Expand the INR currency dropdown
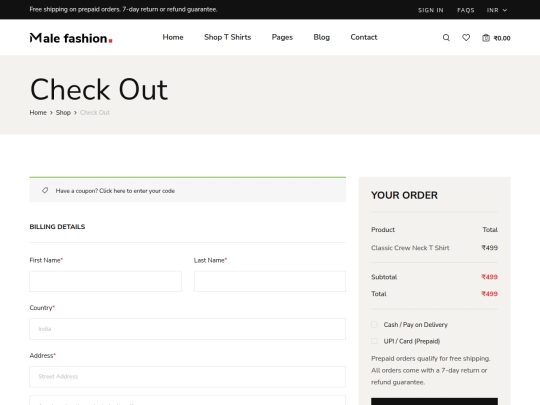540x405 pixels. coord(497,10)
